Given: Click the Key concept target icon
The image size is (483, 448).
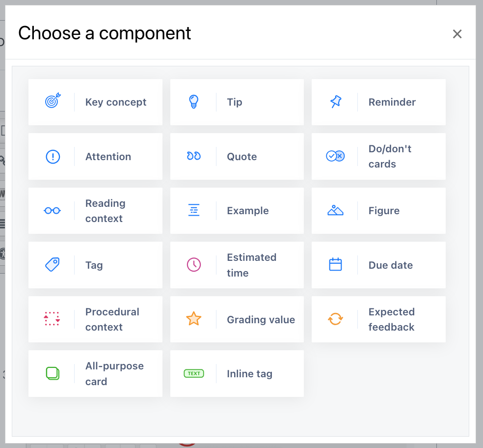Looking at the screenshot, I should tap(53, 102).
